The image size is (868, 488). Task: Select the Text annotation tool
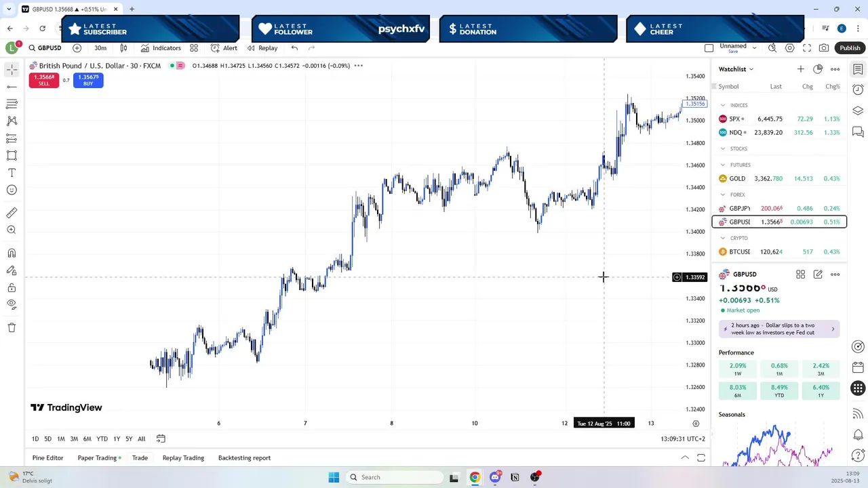point(12,173)
